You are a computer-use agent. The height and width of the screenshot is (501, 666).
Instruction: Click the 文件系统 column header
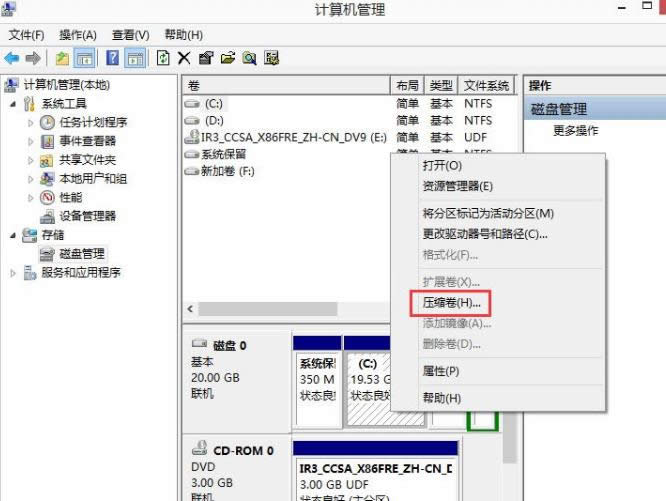pyautogui.click(x=487, y=86)
